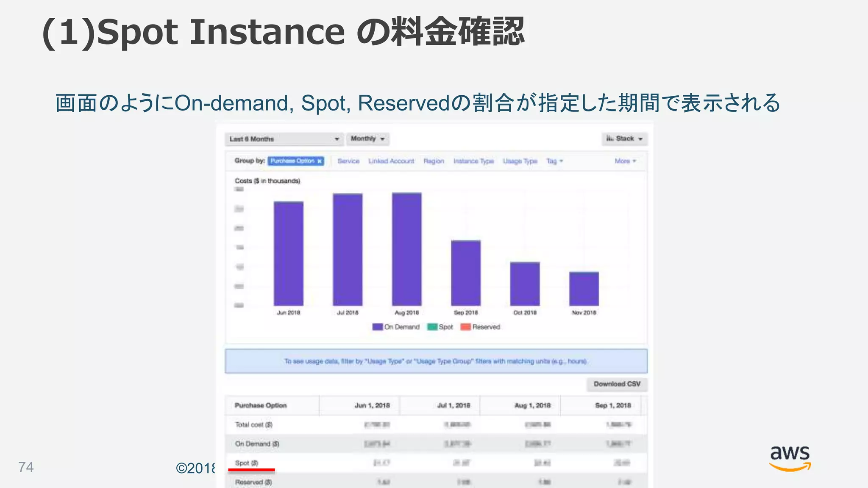The width and height of the screenshot is (868, 488).
Task: Group costs by Instance Type
Action: pyautogui.click(x=473, y=161)
